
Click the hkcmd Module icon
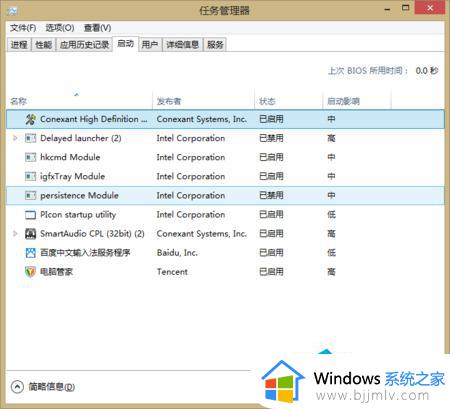coord(30,157)
